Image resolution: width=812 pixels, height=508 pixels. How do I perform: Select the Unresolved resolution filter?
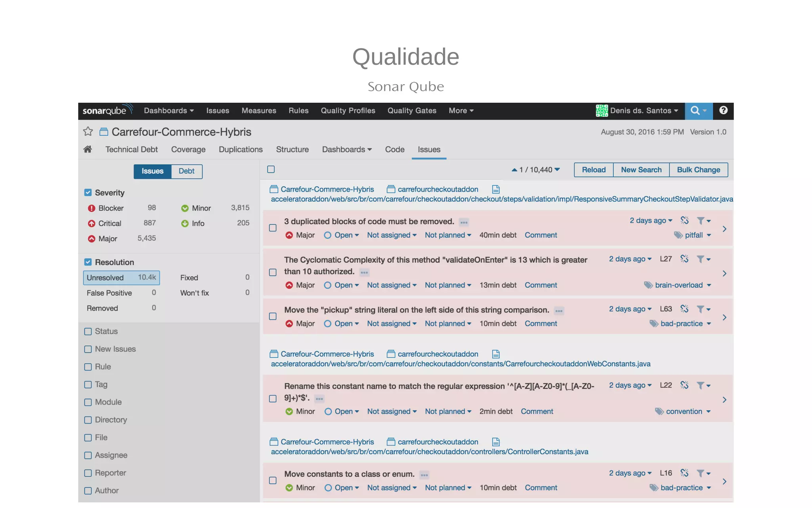pos(121,277)
